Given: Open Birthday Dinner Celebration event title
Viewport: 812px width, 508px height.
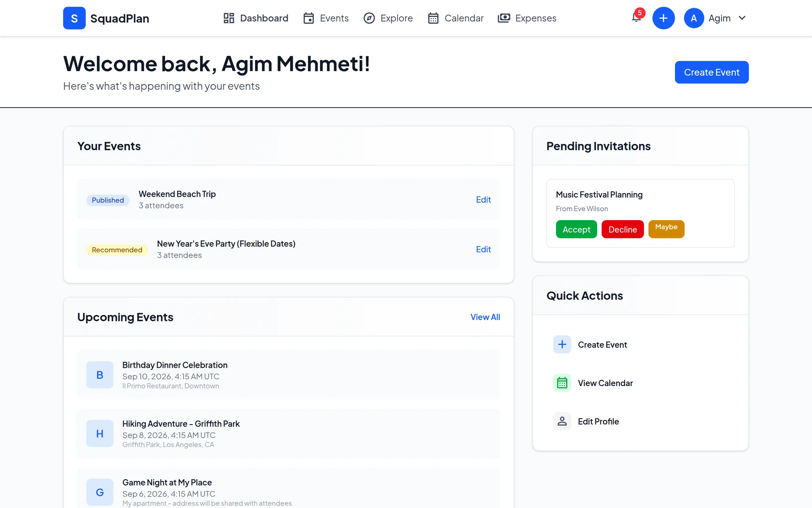Looking at the screenshot, I should (x=175, y=365).
